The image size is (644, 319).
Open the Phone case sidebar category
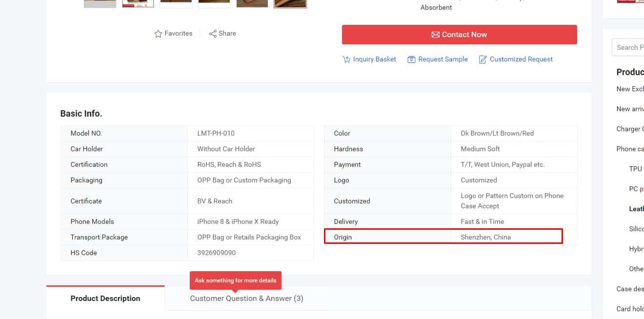[630, 149]
